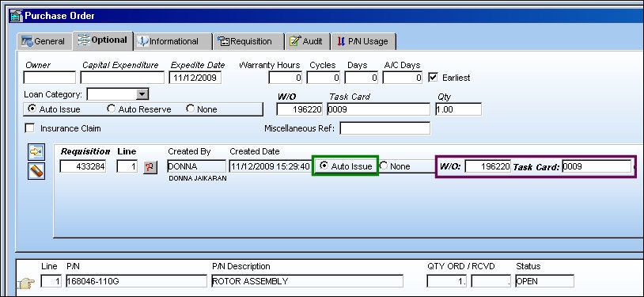644x297 pixels.
Task: Click the Requisition number field 433284
Action: click(x=83, y=166)
